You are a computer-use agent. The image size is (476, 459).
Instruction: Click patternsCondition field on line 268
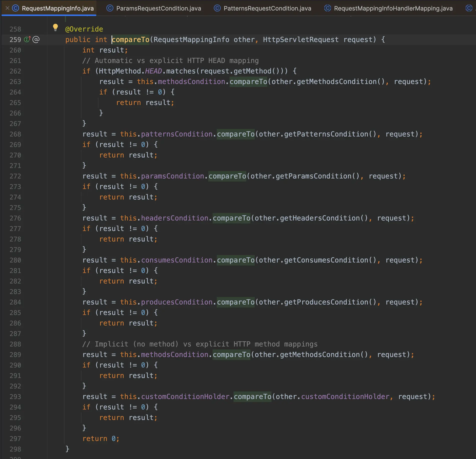click(177, 134)
